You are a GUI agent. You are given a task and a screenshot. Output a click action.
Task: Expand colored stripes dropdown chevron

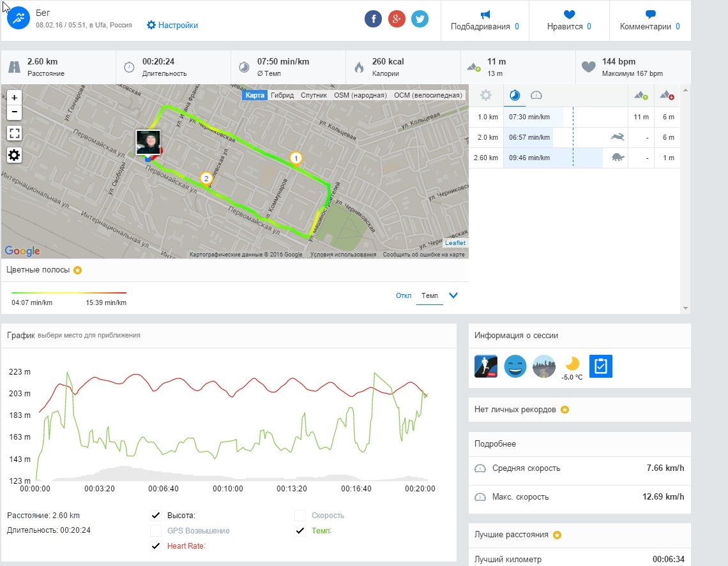453,295
